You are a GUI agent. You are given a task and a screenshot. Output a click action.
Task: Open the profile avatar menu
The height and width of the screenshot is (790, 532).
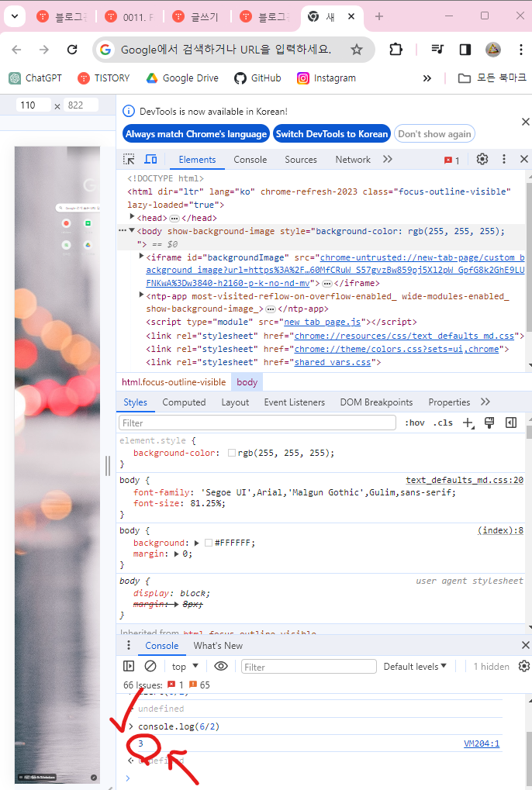pyautogui.click(x=492, y=50)
